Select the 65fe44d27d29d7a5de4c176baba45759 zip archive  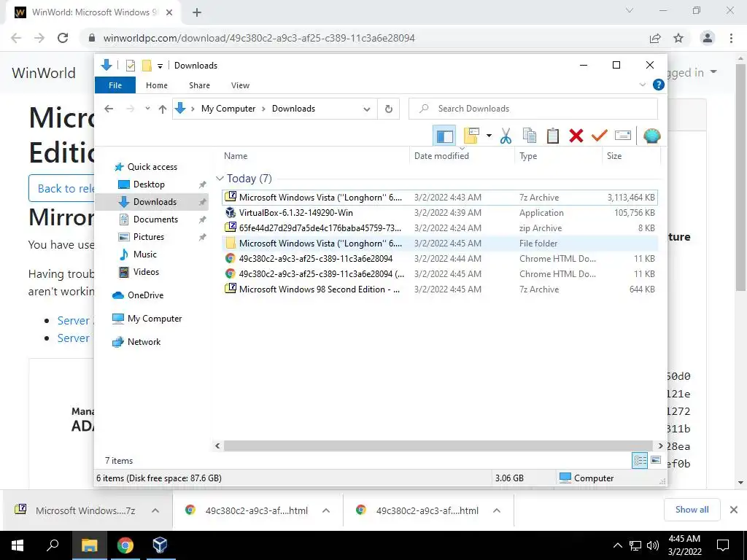click(440, 228)
